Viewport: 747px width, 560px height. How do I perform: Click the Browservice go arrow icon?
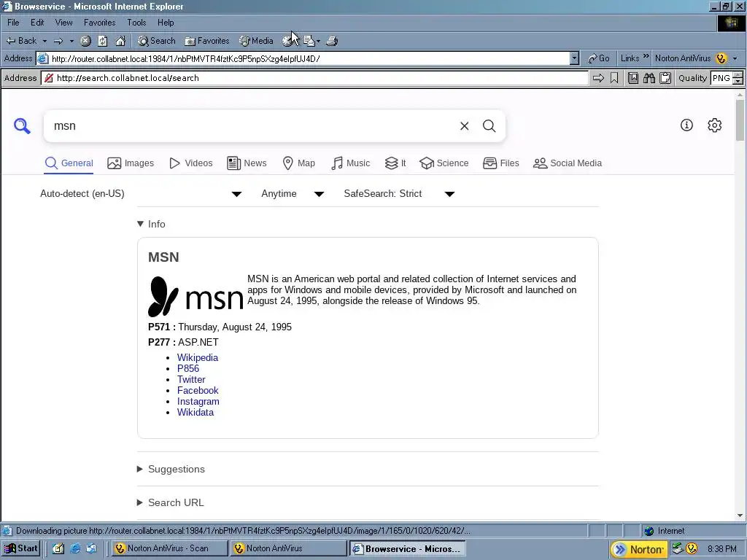598,78
